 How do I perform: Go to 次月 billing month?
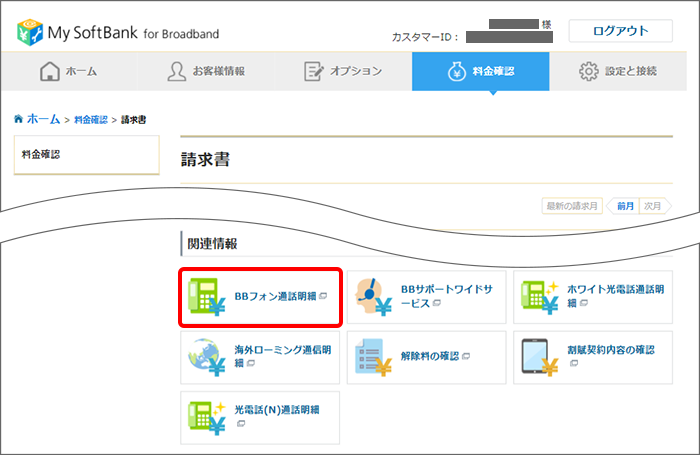click(655, 206)
